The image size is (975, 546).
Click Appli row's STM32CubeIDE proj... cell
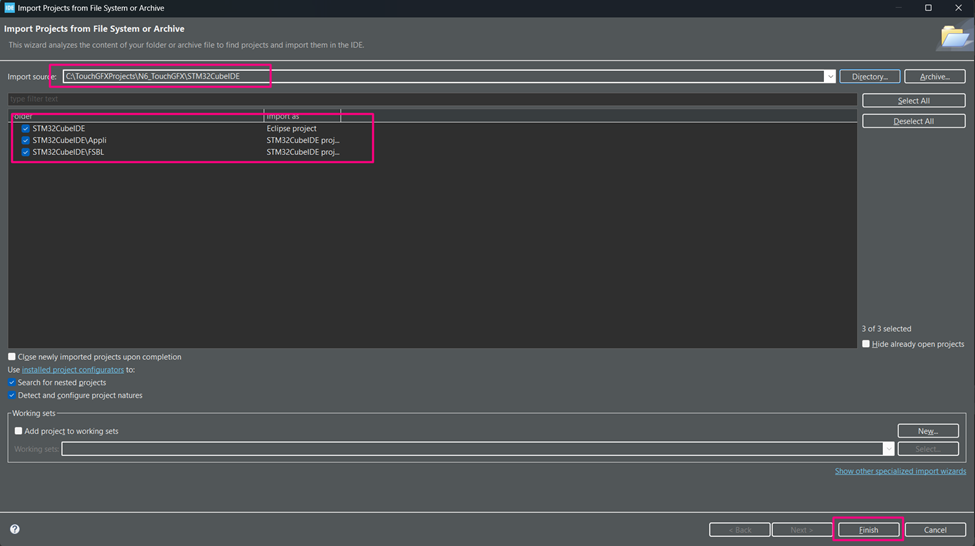point(303,141)
